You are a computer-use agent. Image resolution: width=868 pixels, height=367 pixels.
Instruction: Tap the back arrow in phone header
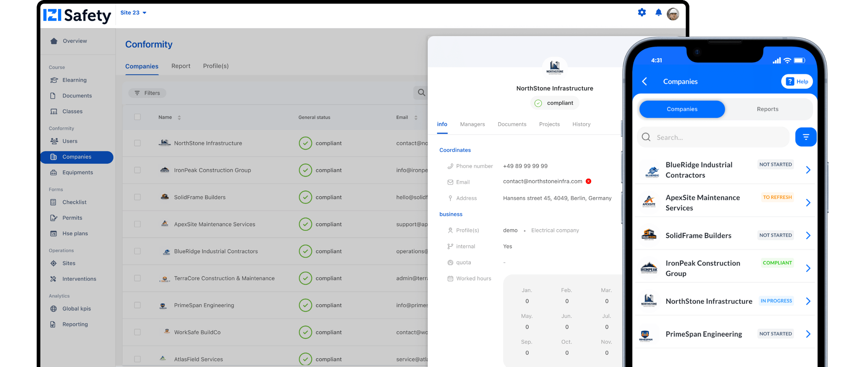pyautogui.click(x=645, y=81)
